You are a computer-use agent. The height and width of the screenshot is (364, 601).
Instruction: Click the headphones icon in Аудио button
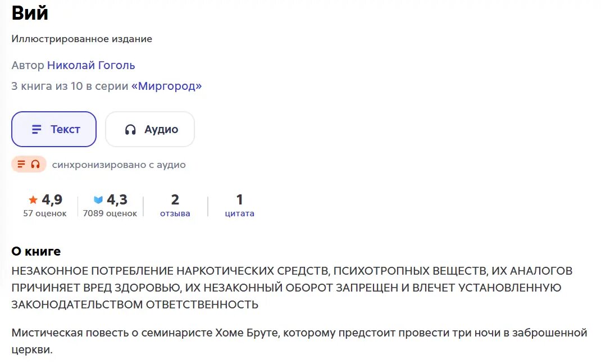point(130,129)
